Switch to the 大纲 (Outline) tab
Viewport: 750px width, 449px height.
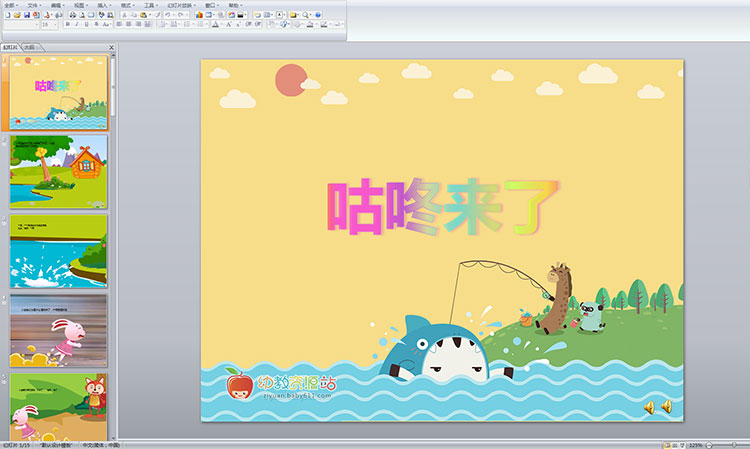(31, 47)
